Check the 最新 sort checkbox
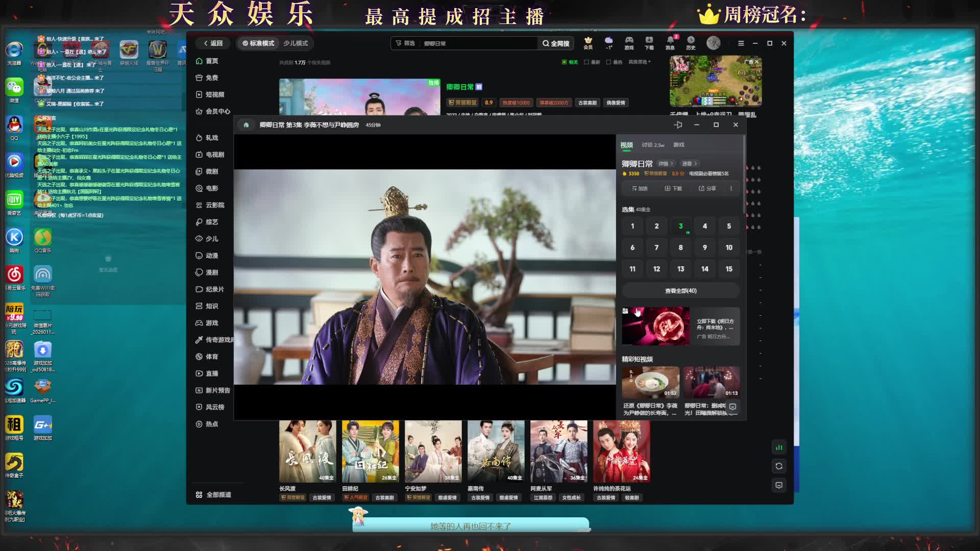Image resolution: width=980 pixels, height=551 pixels. (586, 62)
